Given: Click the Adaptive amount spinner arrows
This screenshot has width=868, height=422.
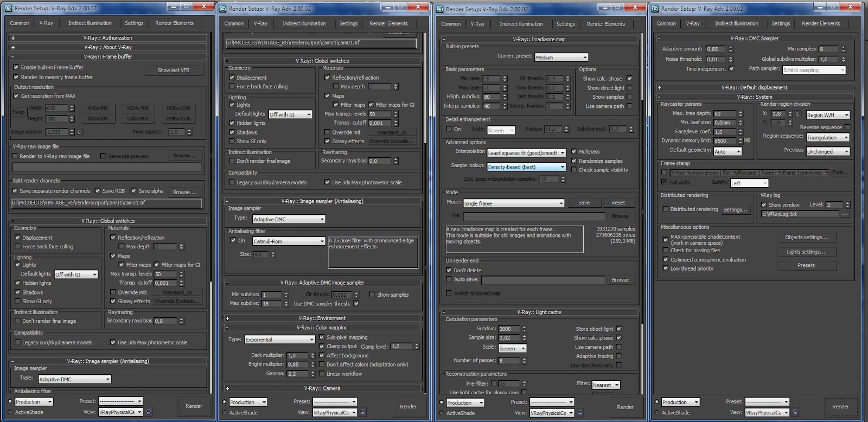Looking at the screenshot, I should click(731, 49).
